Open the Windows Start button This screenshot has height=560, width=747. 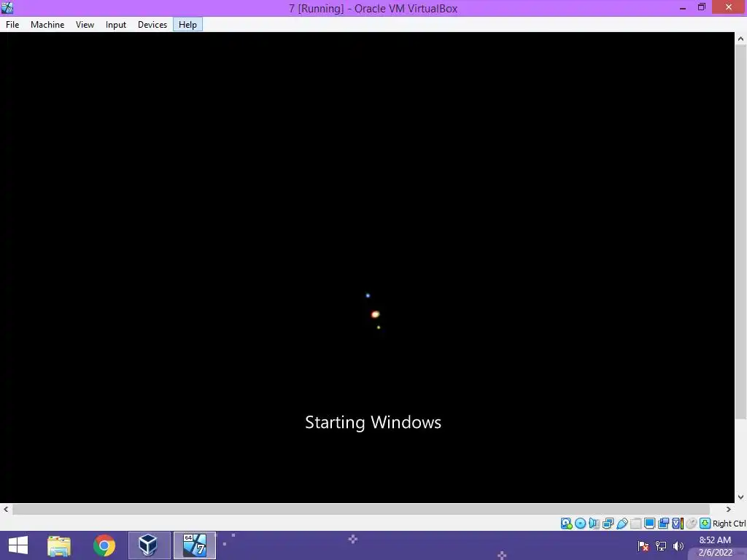[x=18, y=545]
